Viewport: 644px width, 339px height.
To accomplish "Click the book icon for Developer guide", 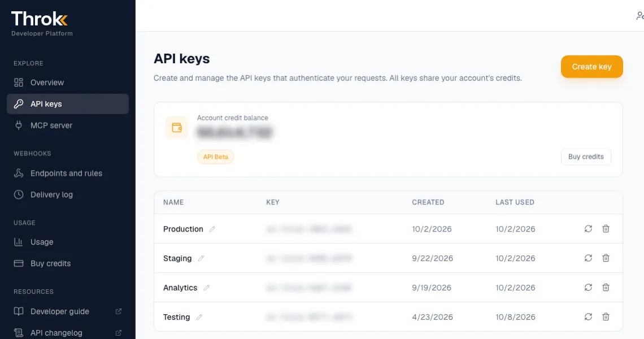I will [19, 311].
